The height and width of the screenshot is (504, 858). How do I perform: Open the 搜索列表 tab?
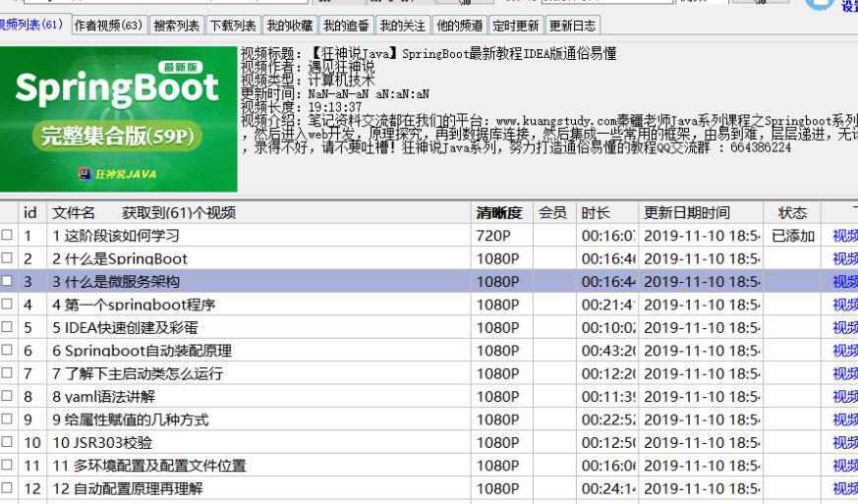(177, 26)
